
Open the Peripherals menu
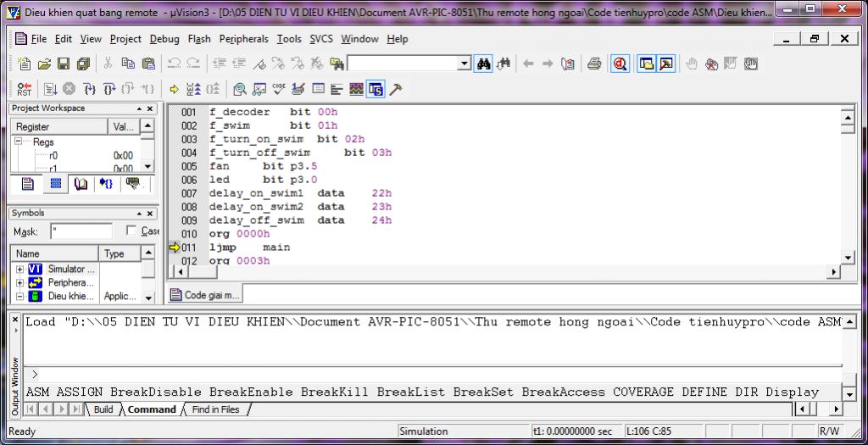pos(243,39)
